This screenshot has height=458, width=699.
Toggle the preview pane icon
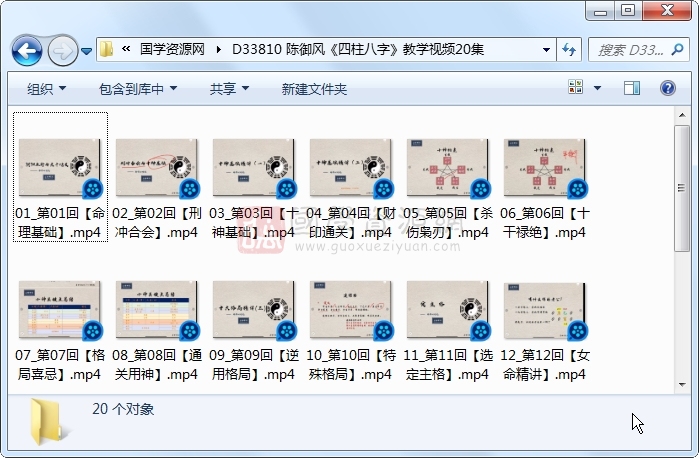coord(632,88)
